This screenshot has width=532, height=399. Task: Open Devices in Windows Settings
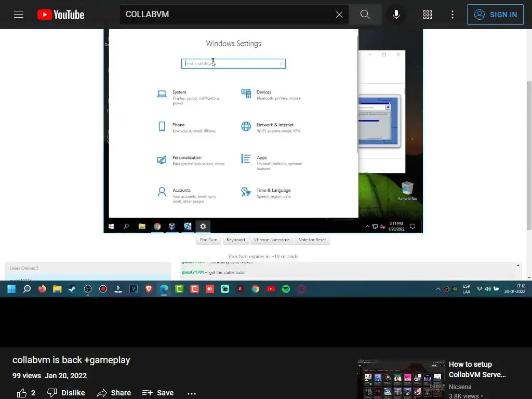click(x=271, y=95)
